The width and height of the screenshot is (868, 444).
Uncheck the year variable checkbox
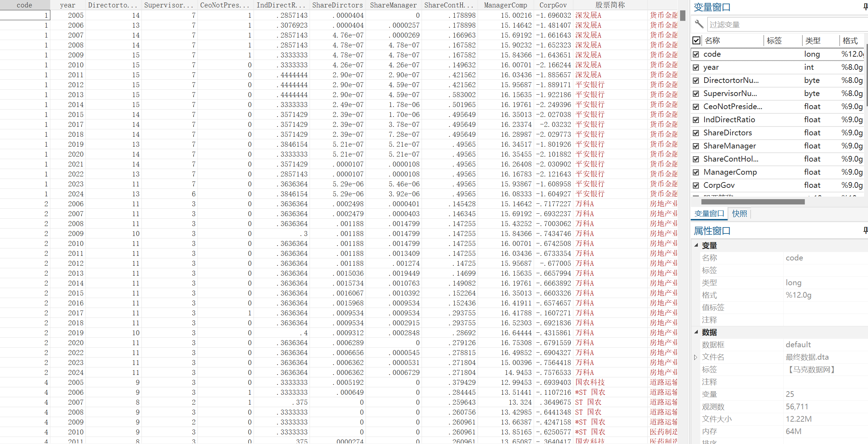696,67
